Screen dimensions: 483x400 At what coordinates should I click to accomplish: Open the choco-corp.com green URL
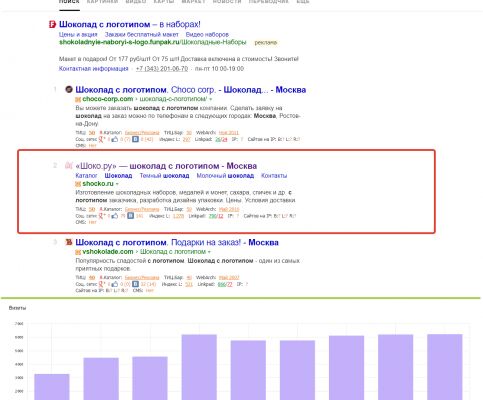108,99
